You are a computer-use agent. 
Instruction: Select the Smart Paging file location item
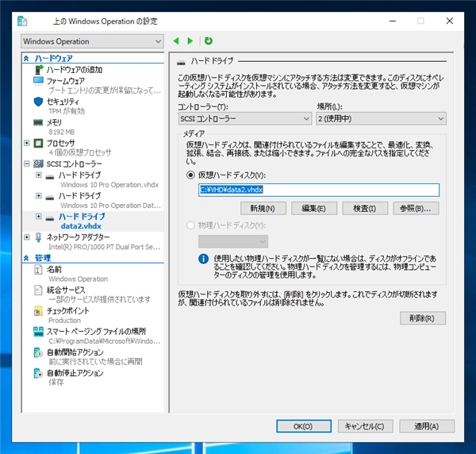pyautogui.click(x=93, y=336)
